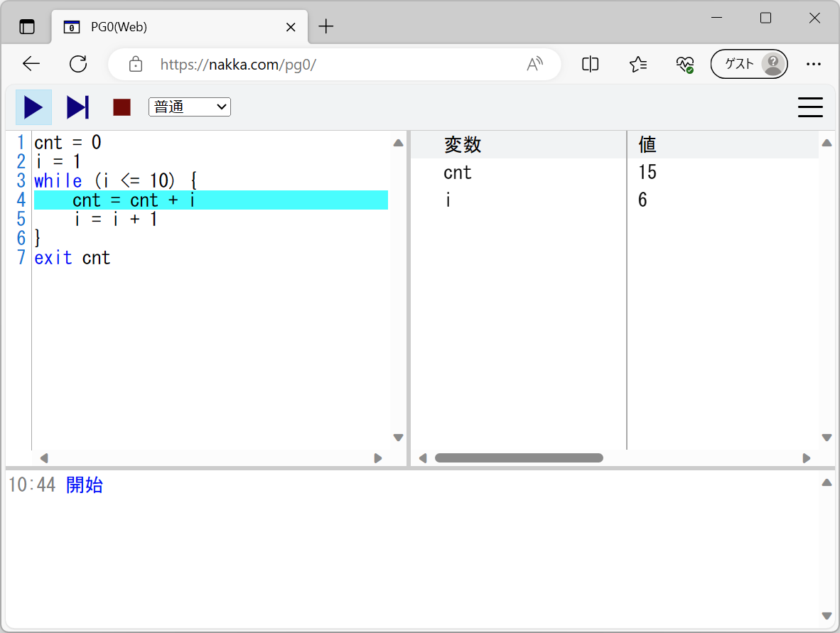Go back in the browser
Screen dimensions: 840x633
31,64
